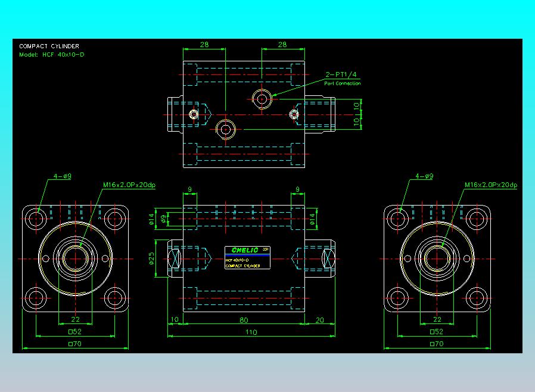Select the "ø25" rod diameter dimension
Screen dimensions: 535x392
tap(151, 259)
